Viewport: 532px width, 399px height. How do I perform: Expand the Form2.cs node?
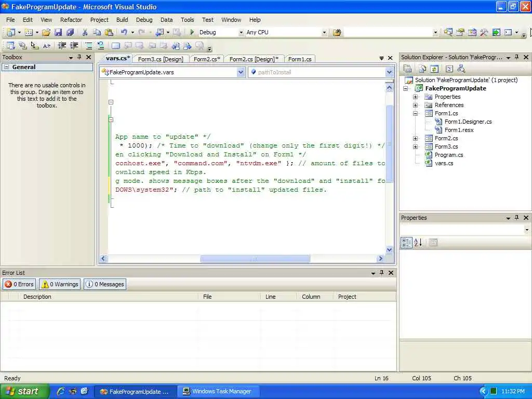[x=415, y=138]
